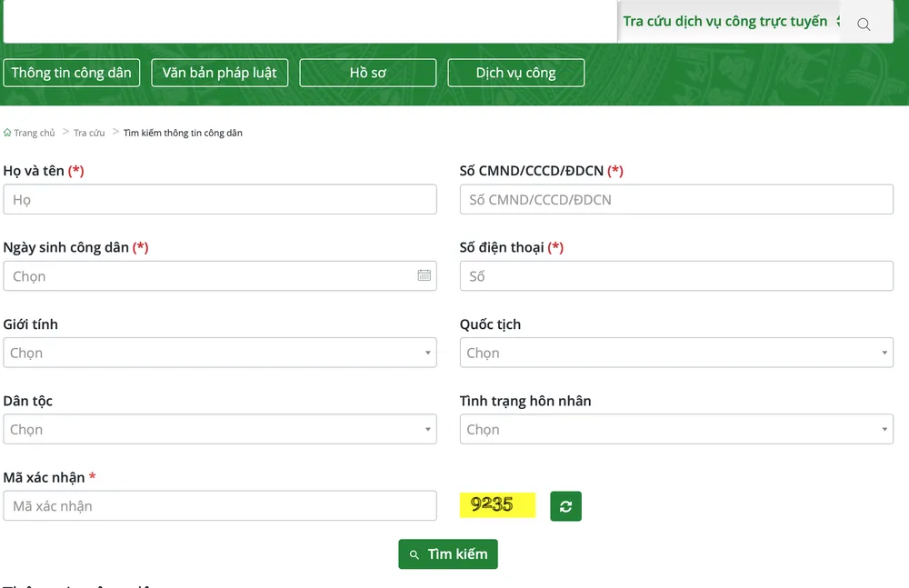909x588 pixels.
Task: Follow the Tra cứu breadcrumb link
Action: coord(89,133)
